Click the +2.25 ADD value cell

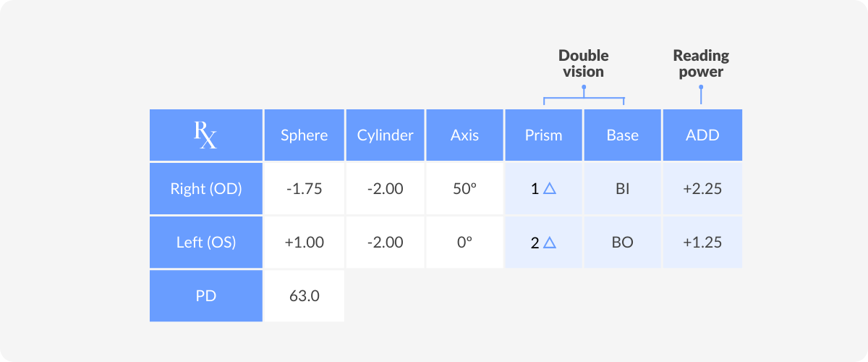pyautogui.click(x=702, y=189)
